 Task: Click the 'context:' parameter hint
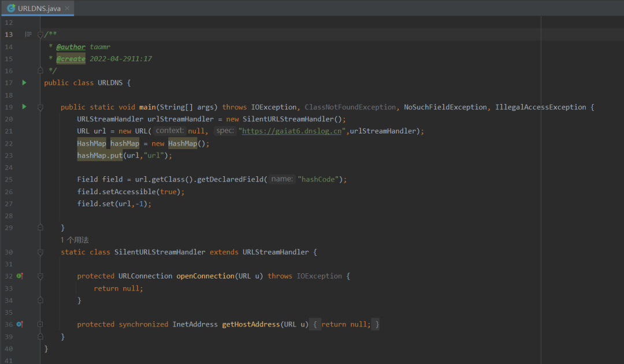tap(170, 131)
